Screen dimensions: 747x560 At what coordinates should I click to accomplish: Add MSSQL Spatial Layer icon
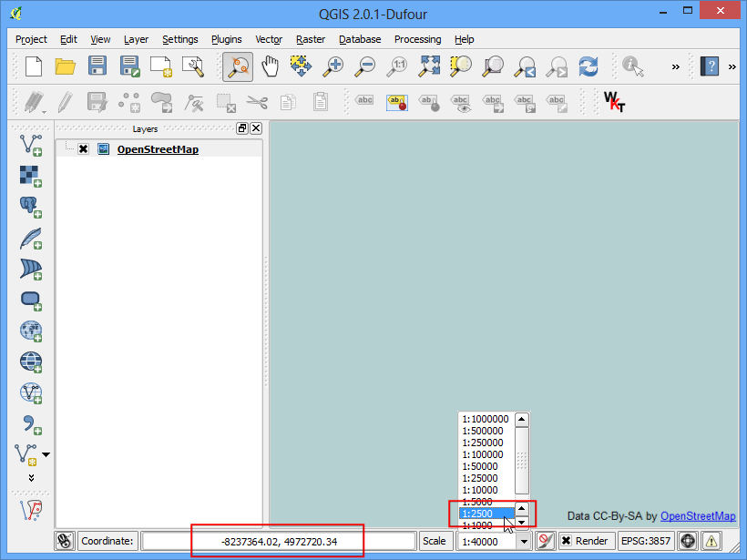31,269
